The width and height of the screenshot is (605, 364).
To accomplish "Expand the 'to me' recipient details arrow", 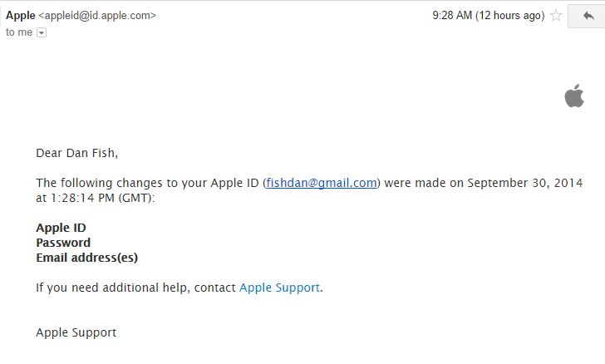I will click(x=42, y=32).
